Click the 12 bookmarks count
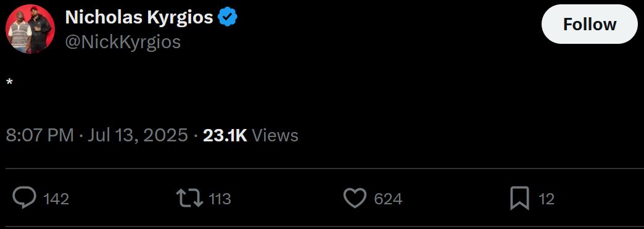 547,199
